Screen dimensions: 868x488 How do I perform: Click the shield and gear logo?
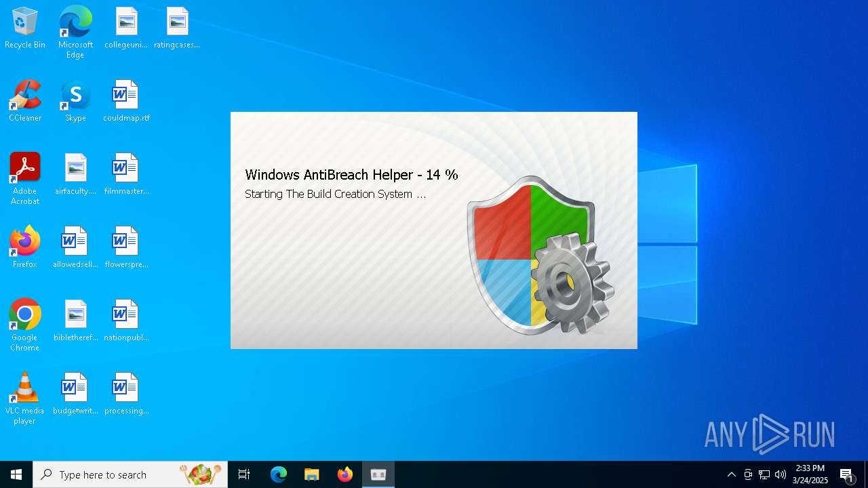pos(540,256)
